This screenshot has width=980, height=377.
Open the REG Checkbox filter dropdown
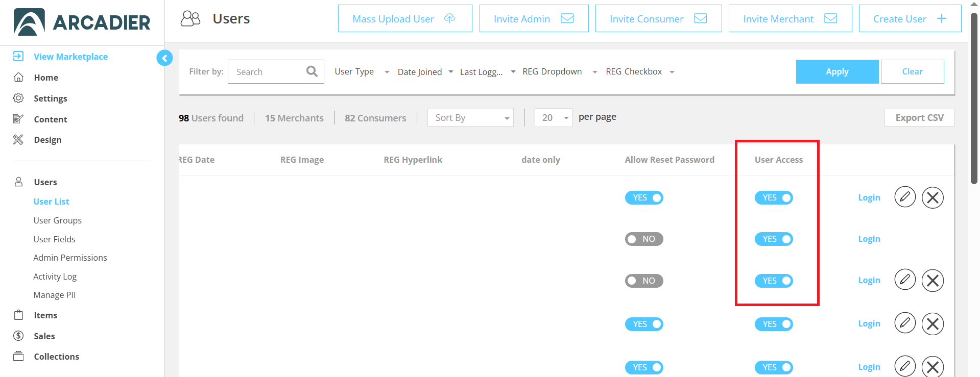640,71
